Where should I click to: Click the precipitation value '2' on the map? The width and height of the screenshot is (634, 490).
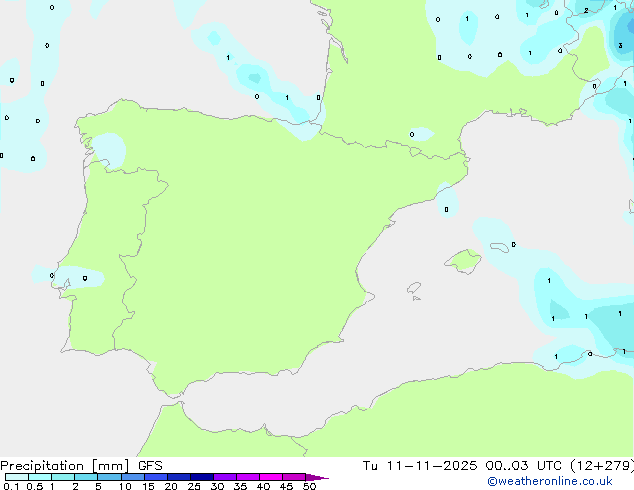coord(586,11)
